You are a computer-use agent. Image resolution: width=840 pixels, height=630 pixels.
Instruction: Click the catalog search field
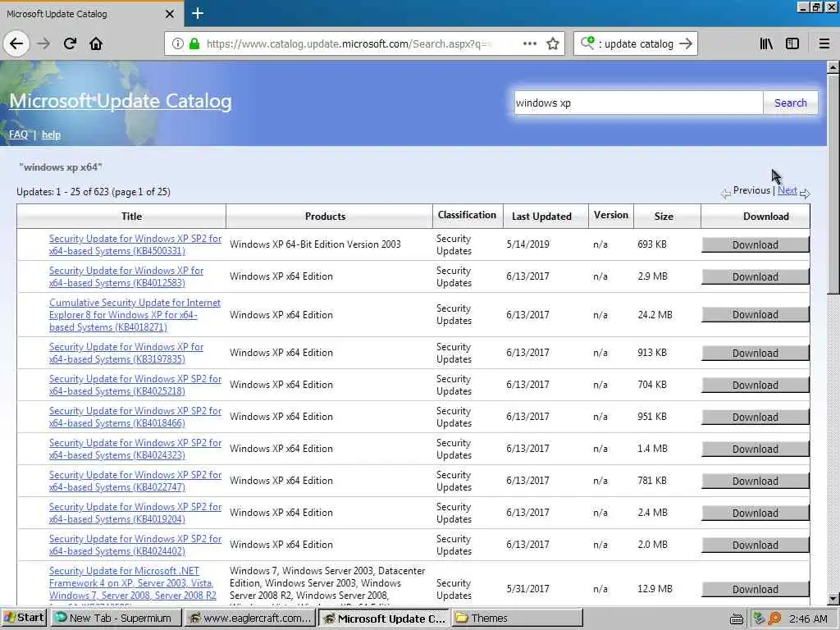pos(638,103)
